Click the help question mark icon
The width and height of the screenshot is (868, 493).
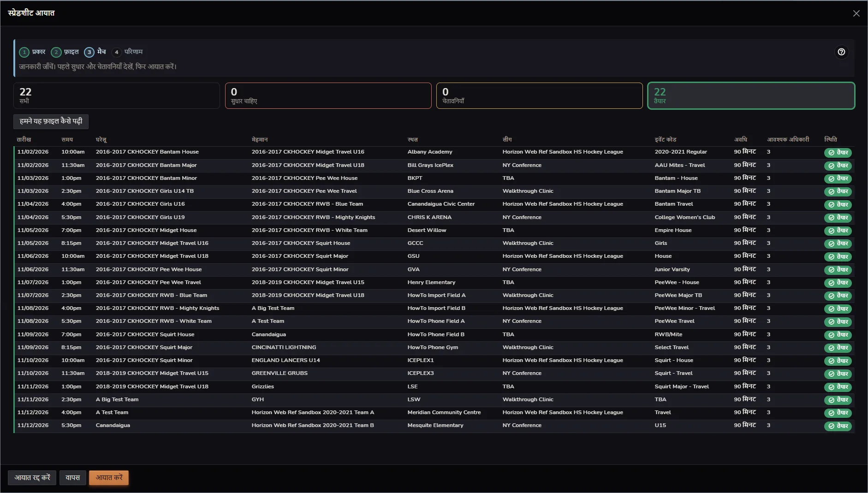pos(841,52)
